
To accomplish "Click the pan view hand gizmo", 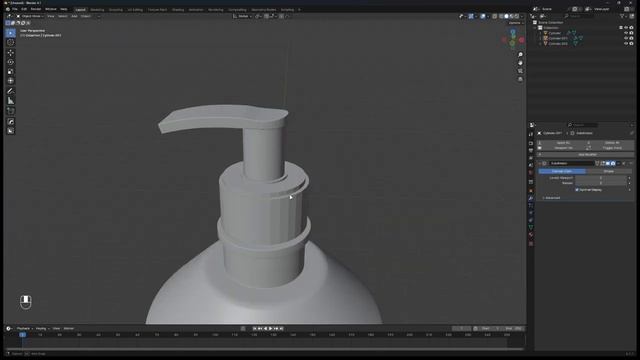I will (520, 63).
